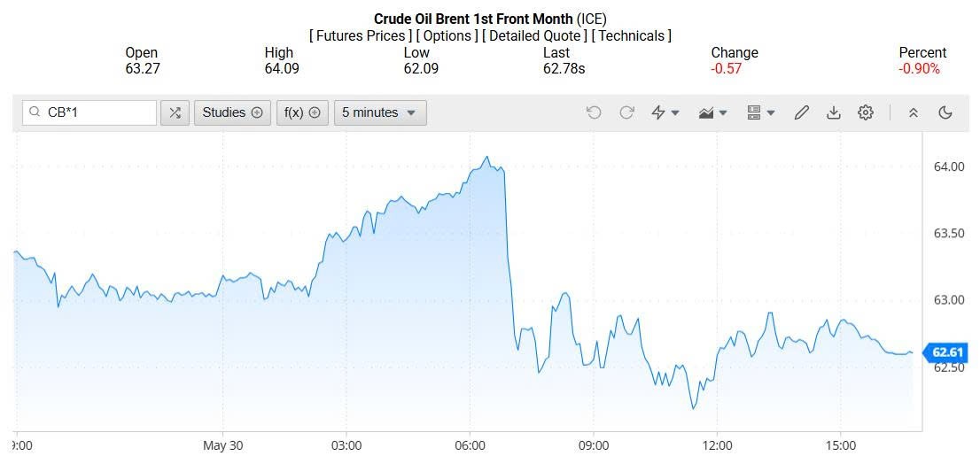
Task: Download the chart image
Action: pos(833,112)
